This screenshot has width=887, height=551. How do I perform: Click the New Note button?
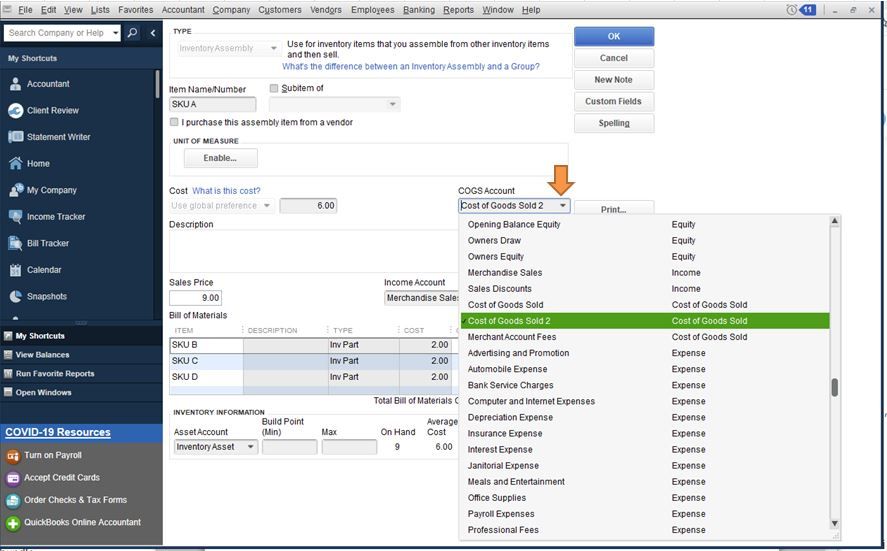tap(614, 80)
